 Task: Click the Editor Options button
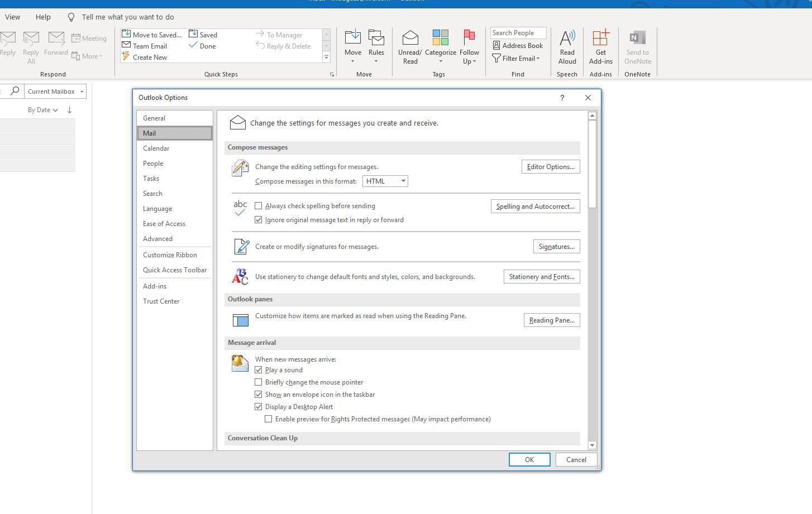[x=551, y=167]
